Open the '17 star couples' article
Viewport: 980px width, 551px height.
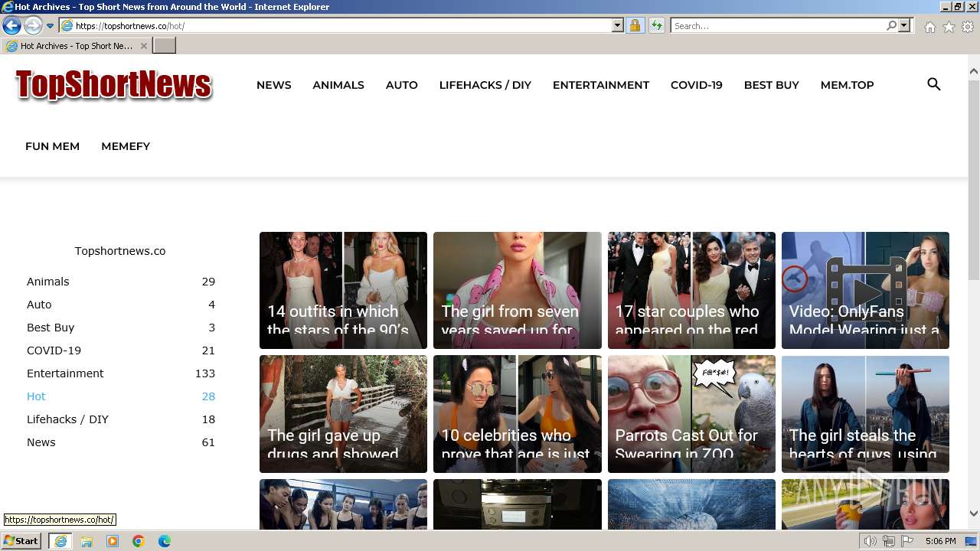point(691,290)
